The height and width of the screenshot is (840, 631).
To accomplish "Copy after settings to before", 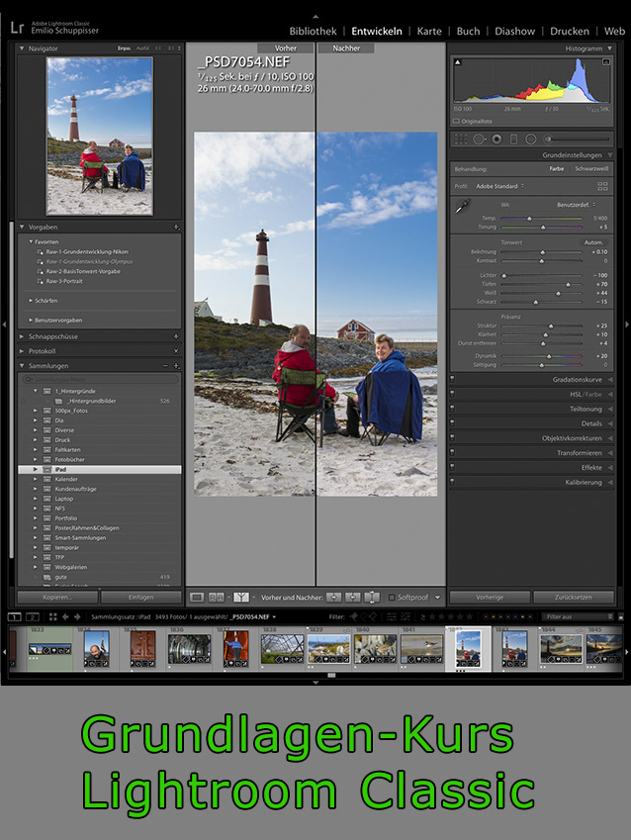I will click(352, 597).
